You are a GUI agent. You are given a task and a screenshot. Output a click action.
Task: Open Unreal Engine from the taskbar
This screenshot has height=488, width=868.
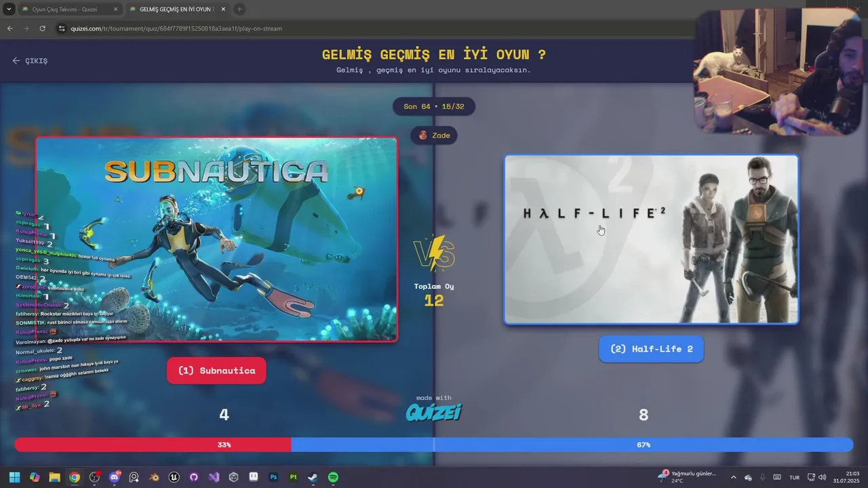pyautogui.click(x=174, y=477)
